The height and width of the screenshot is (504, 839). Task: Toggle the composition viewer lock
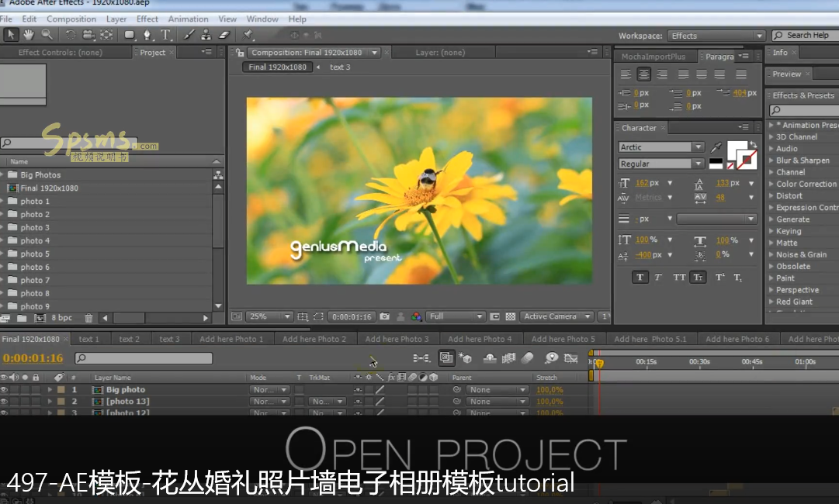241,53
